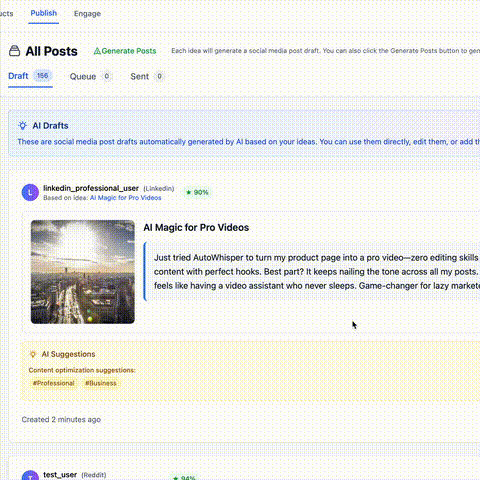Click the Generate Posts triangle icon
The image size is (480, 480).
[x=97, y=51]
